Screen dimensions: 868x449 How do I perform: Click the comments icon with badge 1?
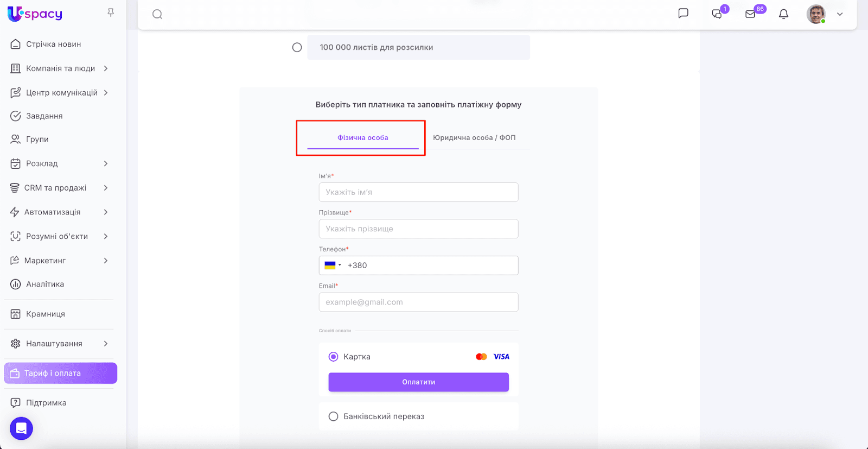click(x=717, y=14)
